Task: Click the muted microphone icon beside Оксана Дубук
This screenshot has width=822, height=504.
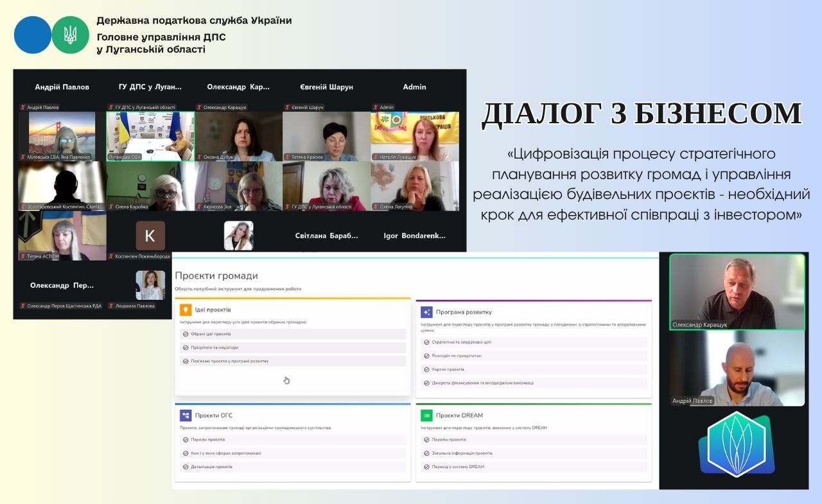Action: (200, 157)
